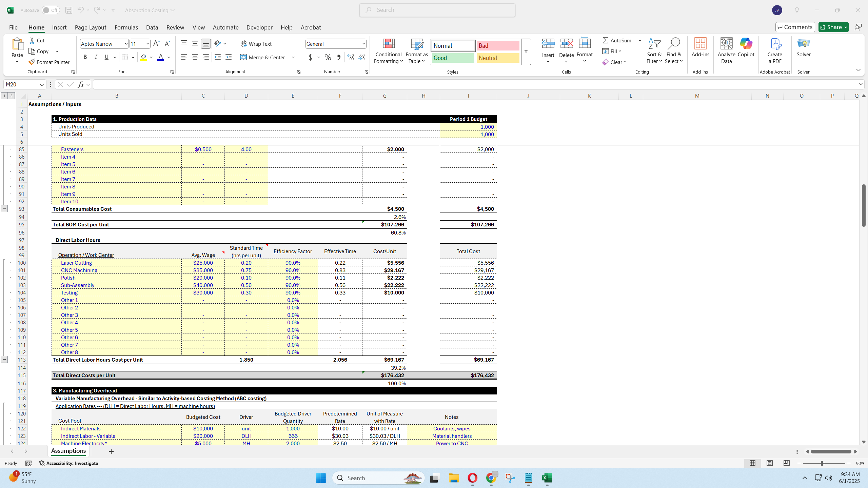Apply italic formatting
The height and width of the screenshot is (488, 868).
pos(96,57)
